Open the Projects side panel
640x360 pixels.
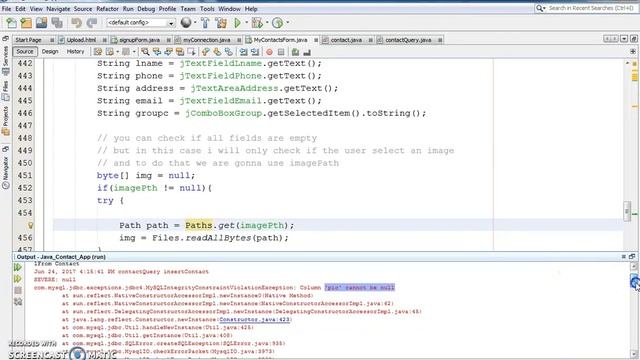[x=5, y=120]
